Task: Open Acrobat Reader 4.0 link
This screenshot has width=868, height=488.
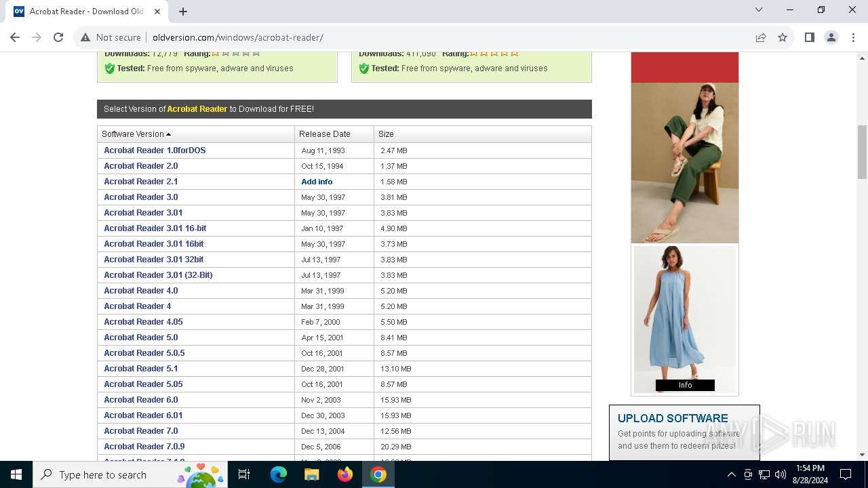Action: coord(141,291)
